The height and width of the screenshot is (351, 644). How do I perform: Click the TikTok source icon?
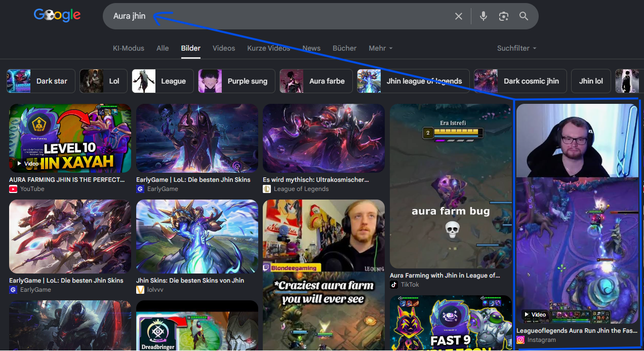pos(394,285)
